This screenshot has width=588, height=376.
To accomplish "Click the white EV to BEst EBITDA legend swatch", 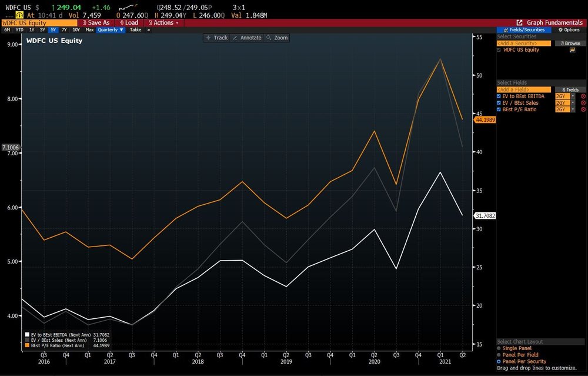I will click(27, 335).
